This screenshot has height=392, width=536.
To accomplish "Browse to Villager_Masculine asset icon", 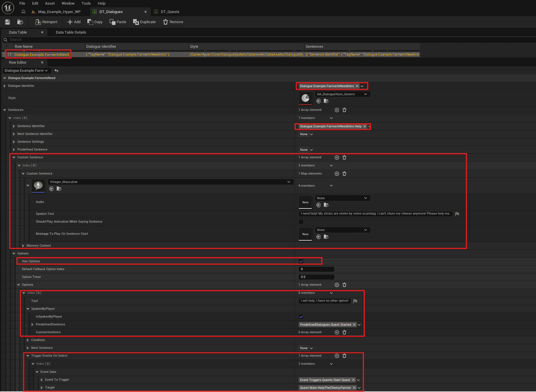I will point(59,189).
